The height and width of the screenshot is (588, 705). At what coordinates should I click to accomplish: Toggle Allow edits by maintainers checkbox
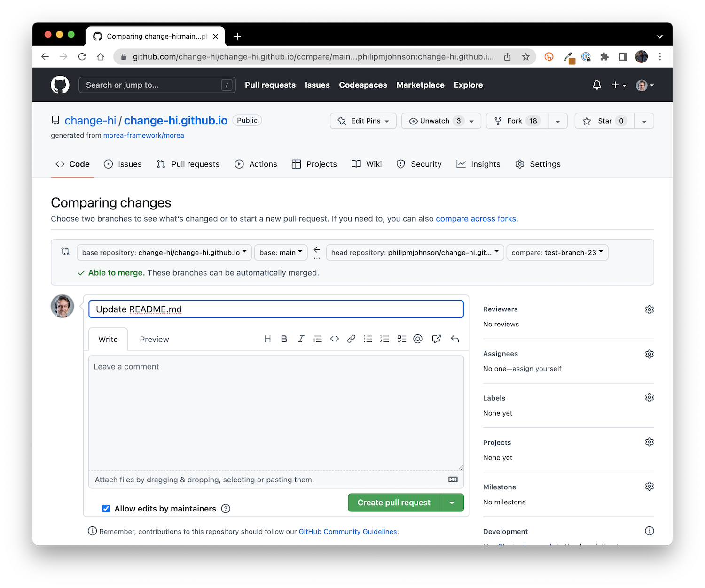coord(106,509)
